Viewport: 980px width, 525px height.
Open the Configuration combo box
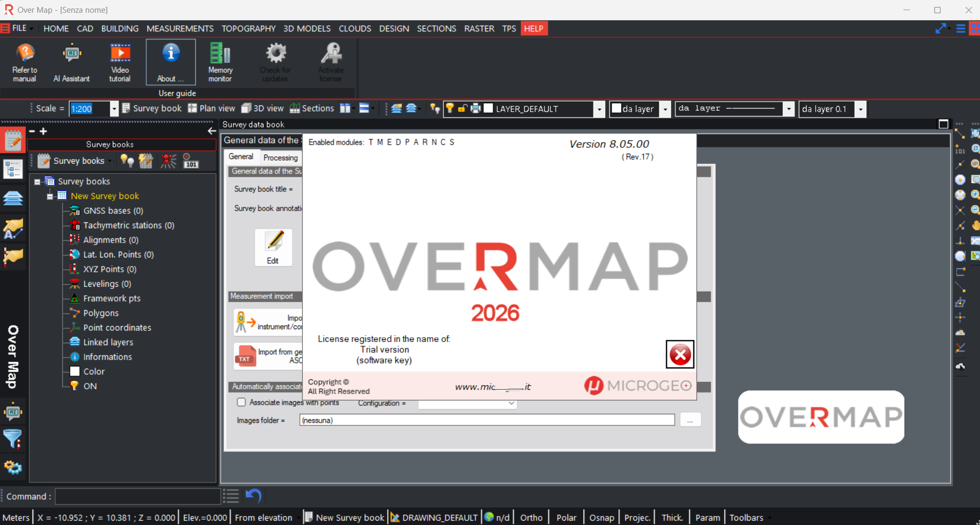click(467, 403)
